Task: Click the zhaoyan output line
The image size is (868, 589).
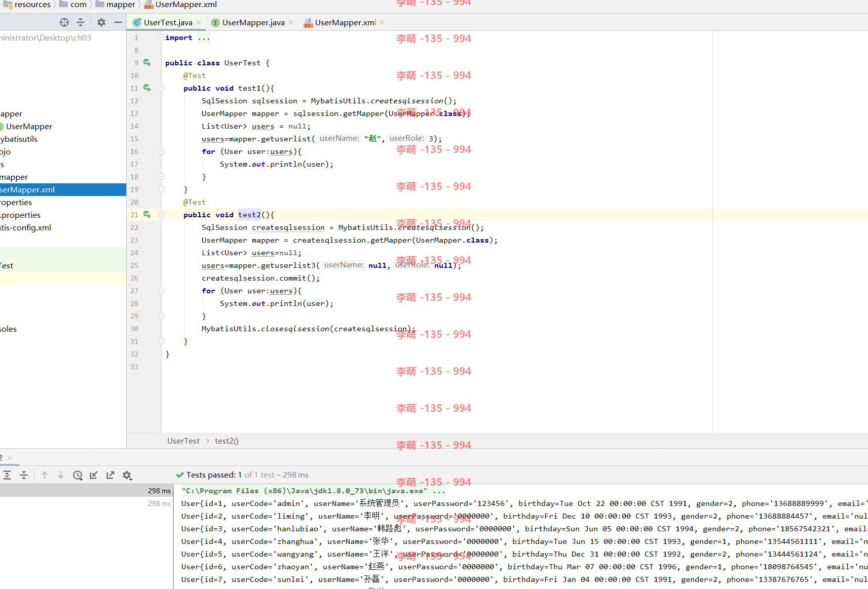Action: pos(524,566)
